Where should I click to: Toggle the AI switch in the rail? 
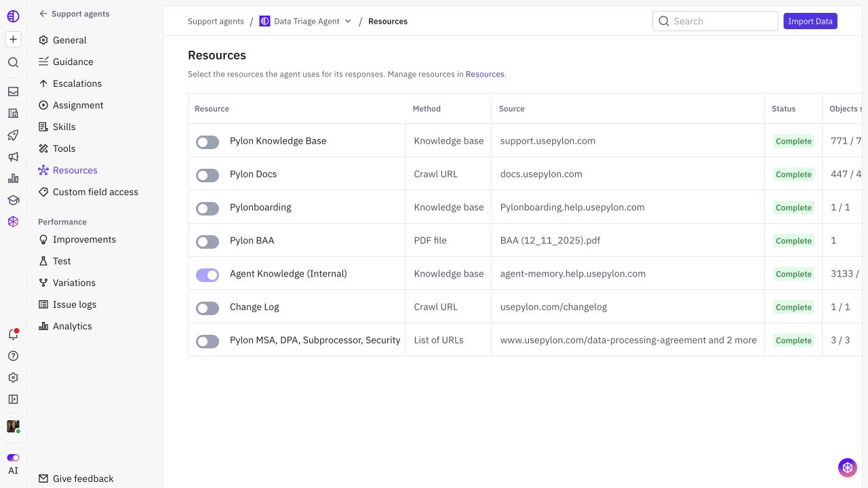(x=13, y=457)
